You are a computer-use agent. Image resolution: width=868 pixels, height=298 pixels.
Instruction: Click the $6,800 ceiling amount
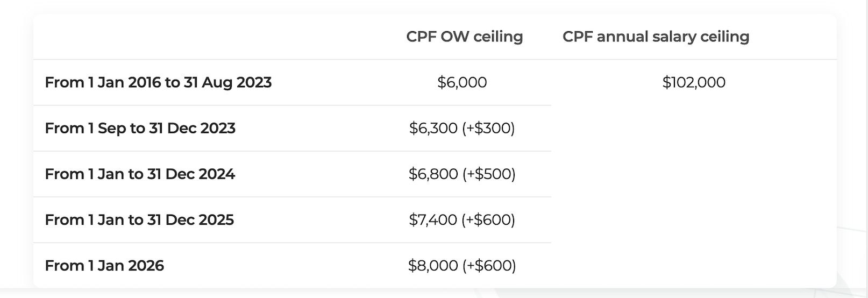point(433,174)
